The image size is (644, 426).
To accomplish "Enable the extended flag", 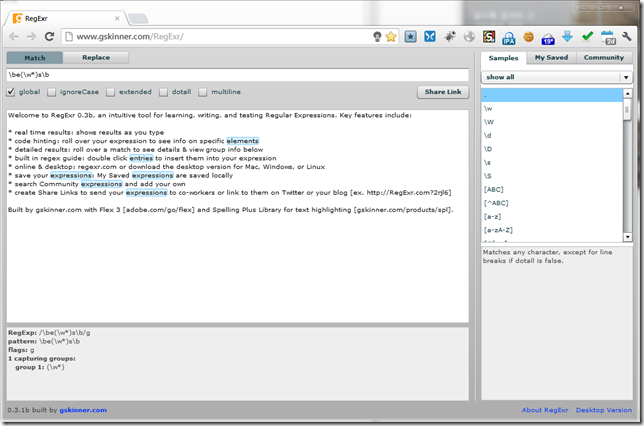I will (x=110, y=92).
